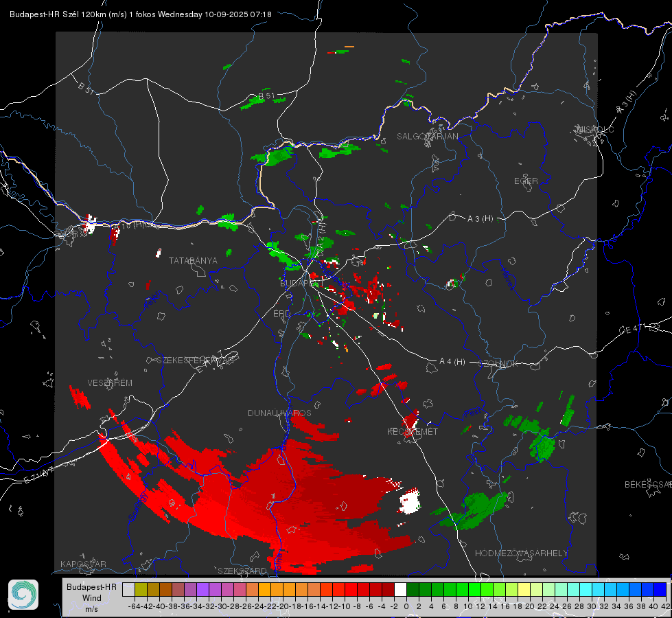Click the swirl logo icon beside the legend
Viewport: 672px width, 618px height.
(23, 595)
